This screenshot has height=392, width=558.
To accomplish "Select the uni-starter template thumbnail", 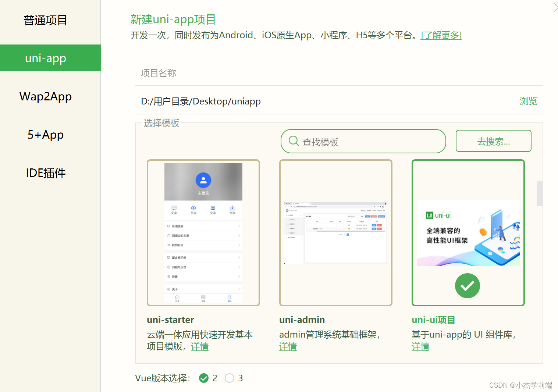I will click(203, 232).
